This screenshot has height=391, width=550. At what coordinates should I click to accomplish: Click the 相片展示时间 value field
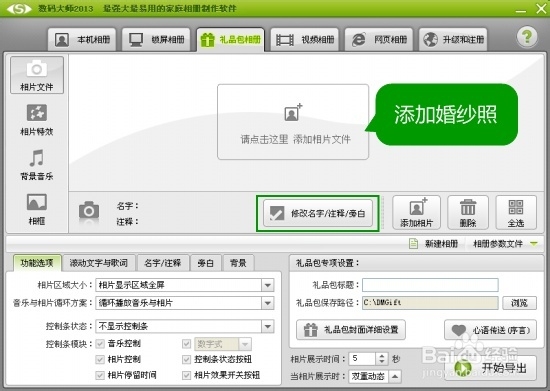pos(362,358)
